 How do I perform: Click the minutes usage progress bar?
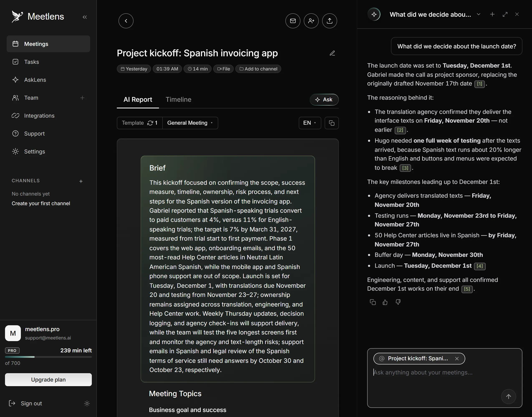coord(48,357)
